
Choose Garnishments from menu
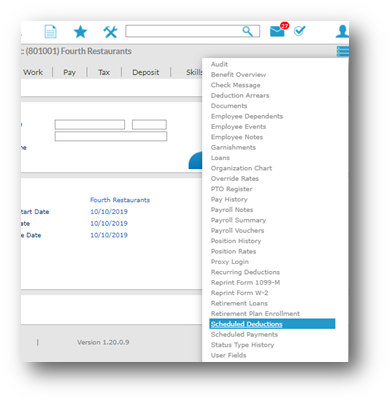click(233, 147)
